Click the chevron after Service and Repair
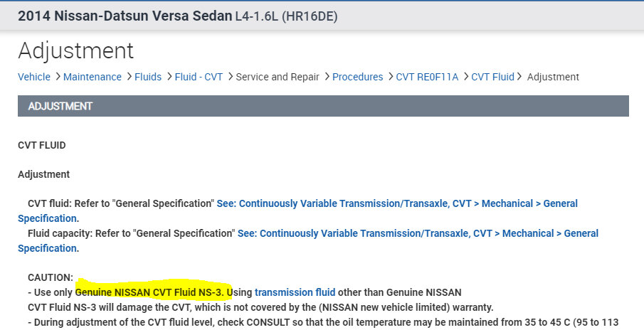This screenshot has width=644, height=330. point(326,76)
